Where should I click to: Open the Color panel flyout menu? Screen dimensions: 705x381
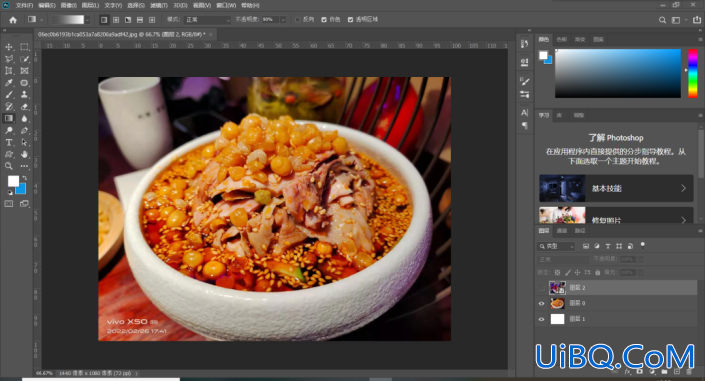click(x=700, y=40)
